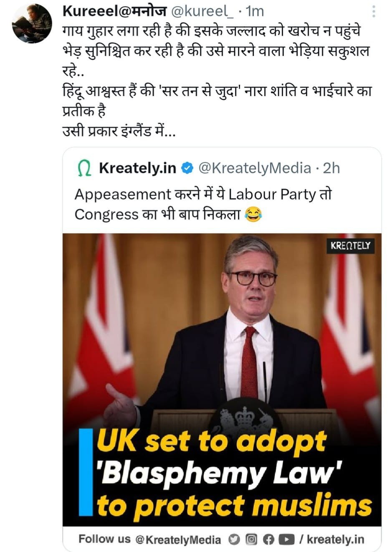Click the 2h quoted tweet timestamp

(331, 168)
